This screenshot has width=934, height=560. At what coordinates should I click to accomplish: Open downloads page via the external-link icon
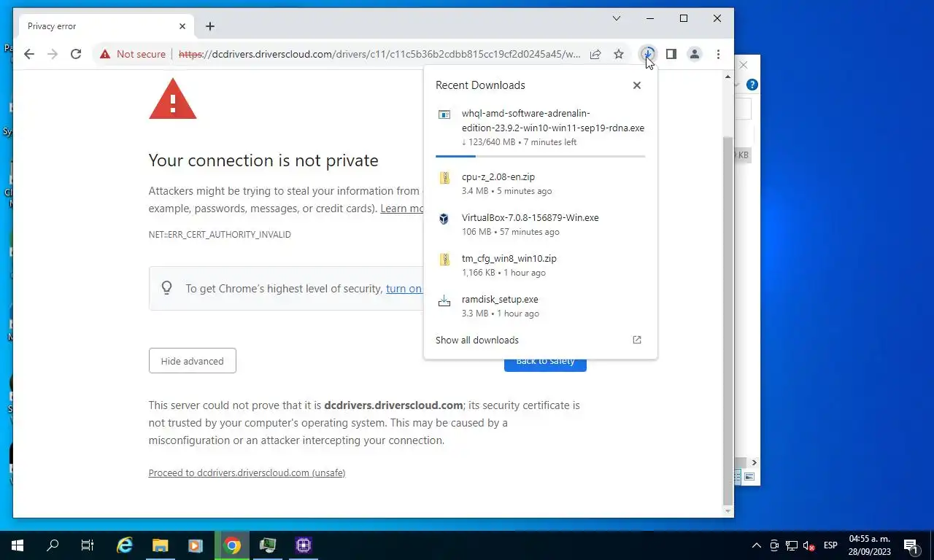coord(637,340)
